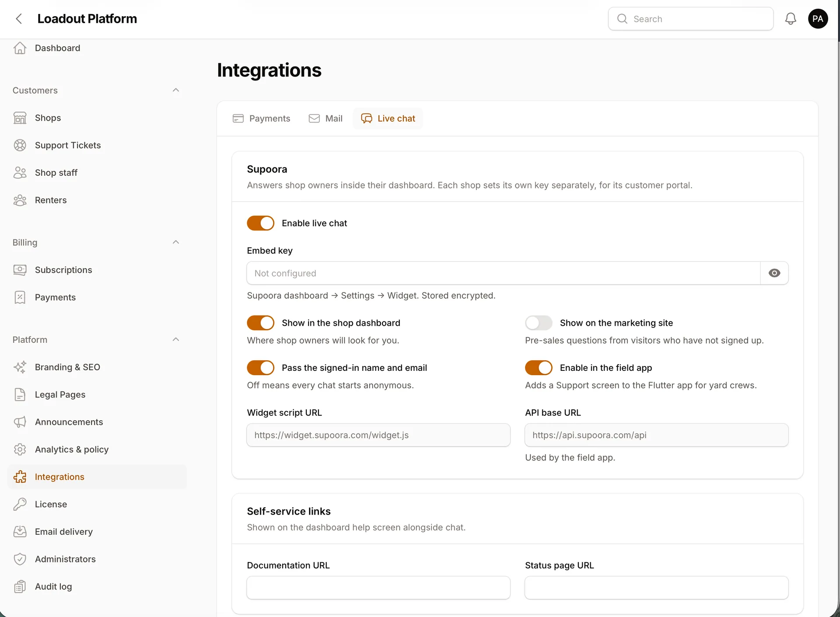
Task: Click the Loadout Platform title
Action: tap(87, 19)
